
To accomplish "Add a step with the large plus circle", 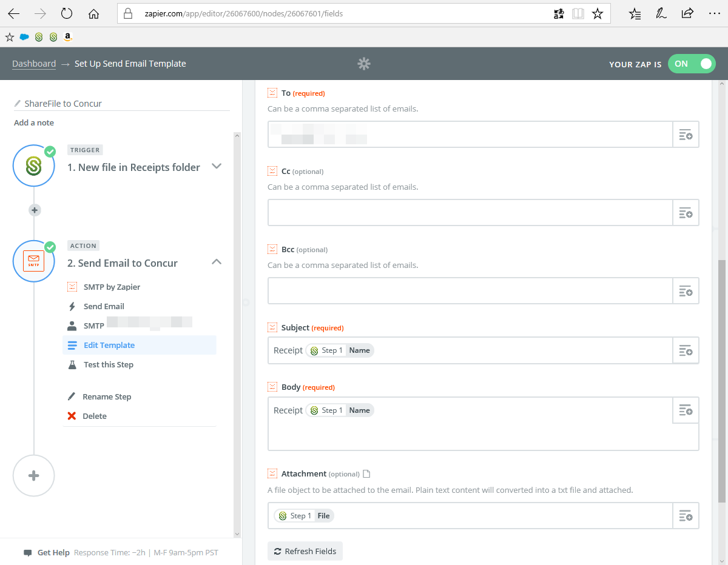I will (x=34, y=476).
